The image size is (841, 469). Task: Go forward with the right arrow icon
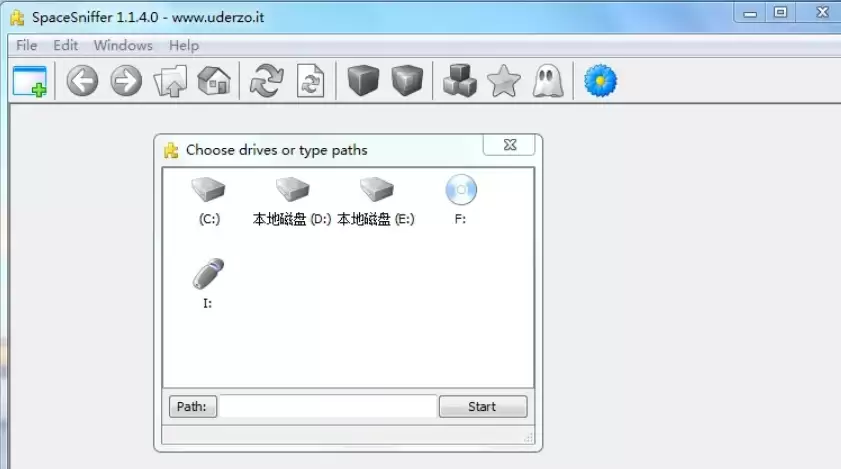pos(126,81)
